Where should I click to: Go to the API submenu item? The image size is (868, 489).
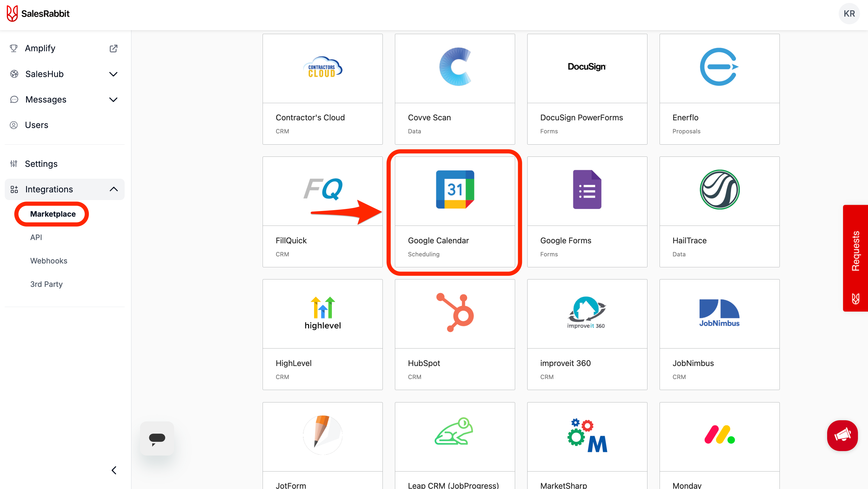(36, 237)
